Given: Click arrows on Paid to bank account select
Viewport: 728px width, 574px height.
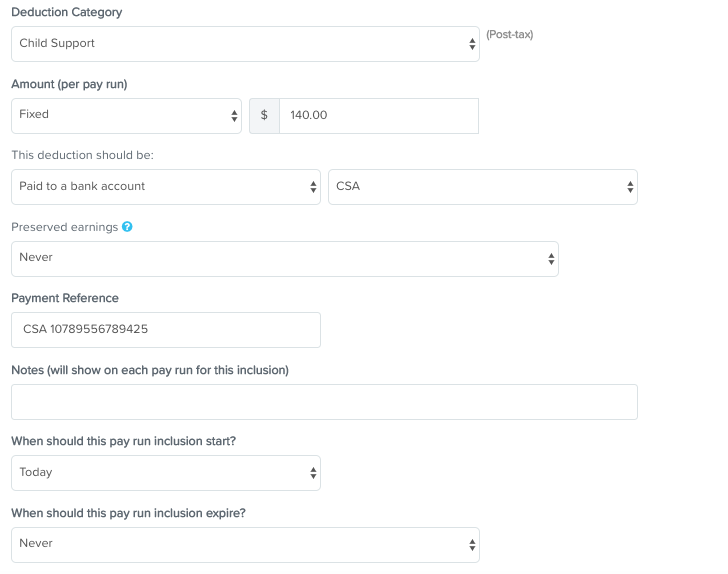Looking at the screenshot, I should coord(313,187).
